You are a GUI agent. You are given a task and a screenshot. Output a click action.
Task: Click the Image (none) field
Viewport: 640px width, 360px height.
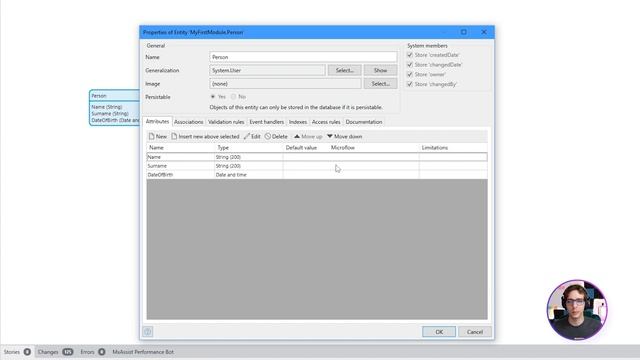[x=285, y=84]
